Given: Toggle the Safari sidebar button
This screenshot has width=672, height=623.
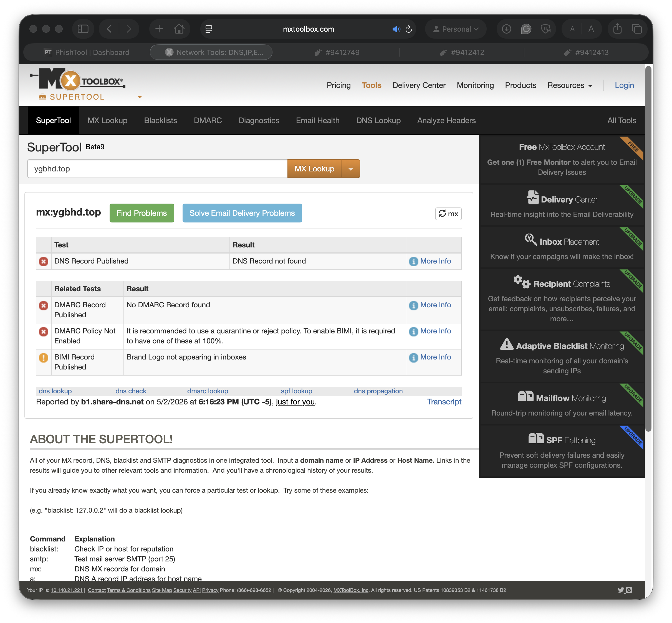Looking at the screenshot, I should click(83, 29).
